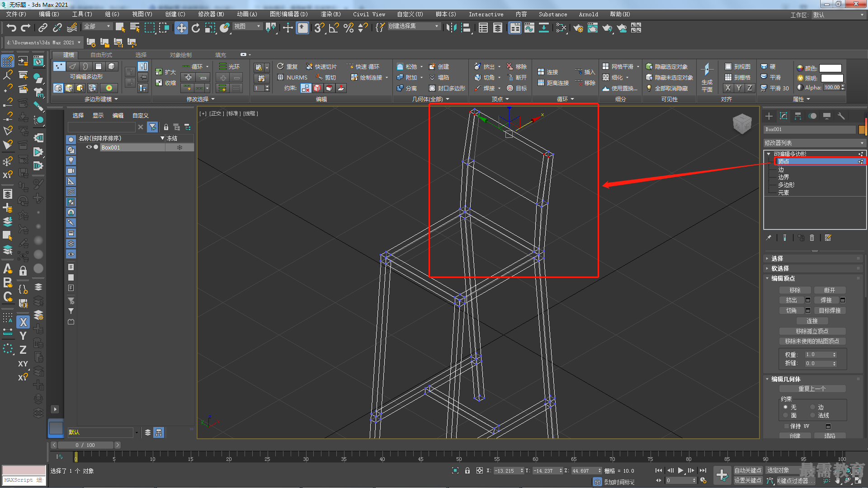Toggle constrain to X axis button
Screen dimensions: 868x488
23,322
